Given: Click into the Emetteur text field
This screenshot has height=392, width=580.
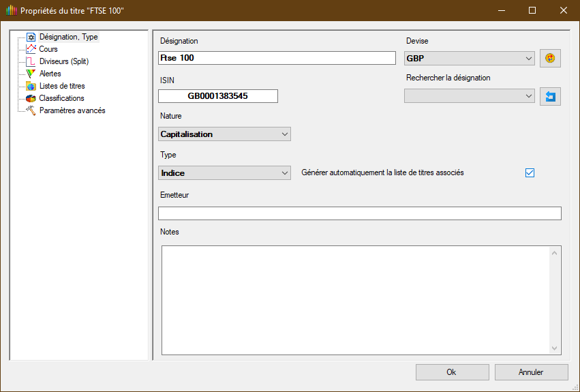Looking at the screenshot, I should 359,213.
